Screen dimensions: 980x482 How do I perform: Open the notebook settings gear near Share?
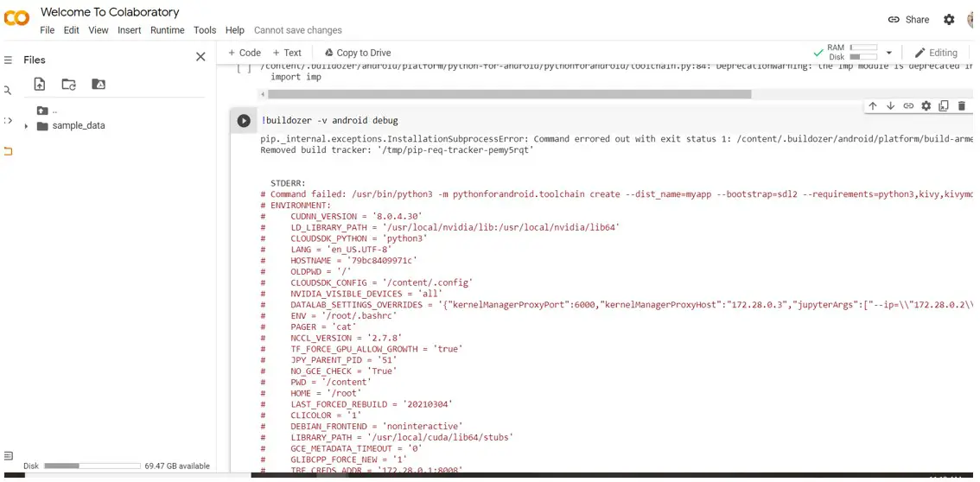[949, 20]
